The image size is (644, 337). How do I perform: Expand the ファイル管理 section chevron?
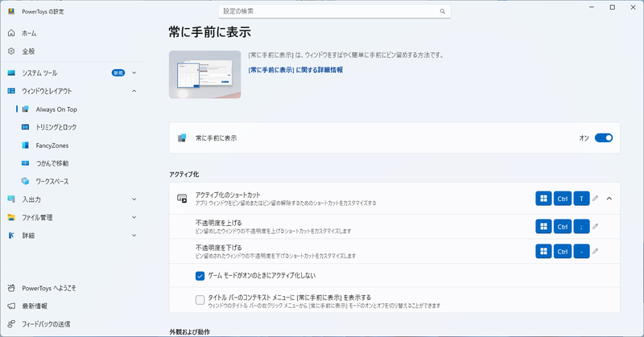pos(134,217)
